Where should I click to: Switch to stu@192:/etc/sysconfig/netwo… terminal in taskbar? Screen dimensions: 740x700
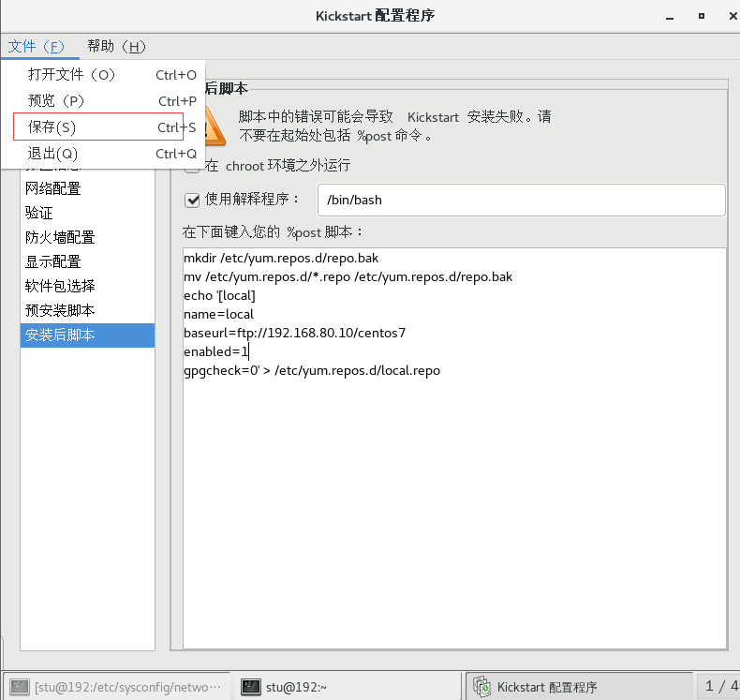point(116,686)
